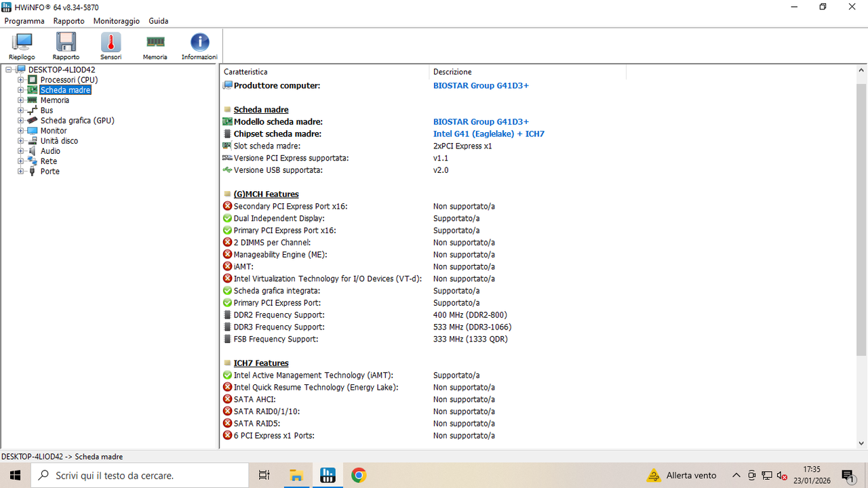The height and width of the screenshot is (488, 868).
Task: Expand the Processori (CPU) tree node
Action: pyautogui.click(x=21, y=80)
